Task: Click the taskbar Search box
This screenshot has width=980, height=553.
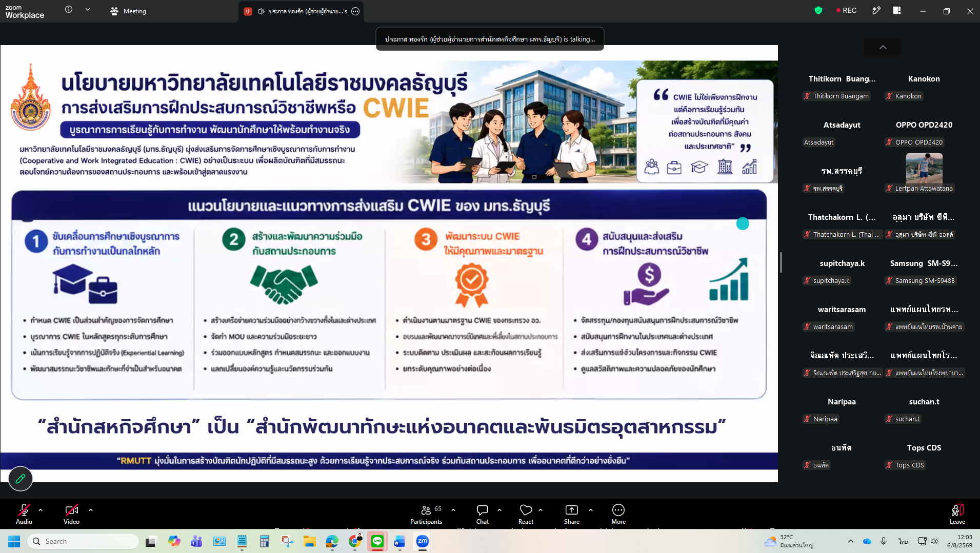Action: (83, 541)
